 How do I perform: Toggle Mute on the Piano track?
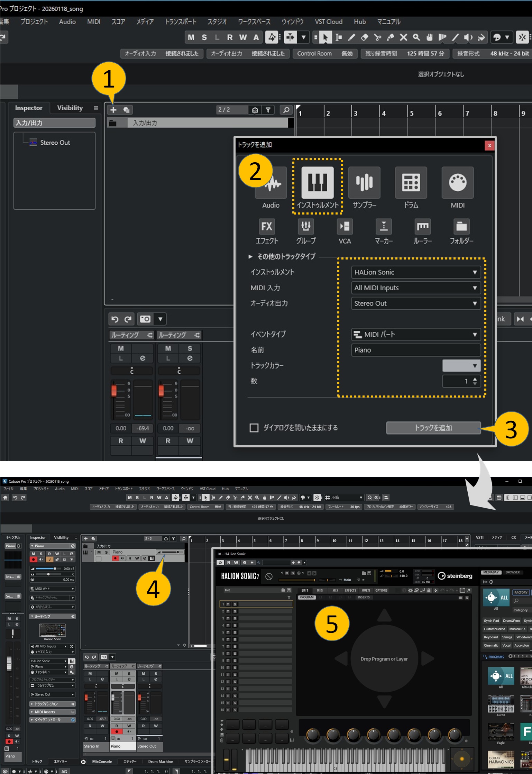pos(99,552)
